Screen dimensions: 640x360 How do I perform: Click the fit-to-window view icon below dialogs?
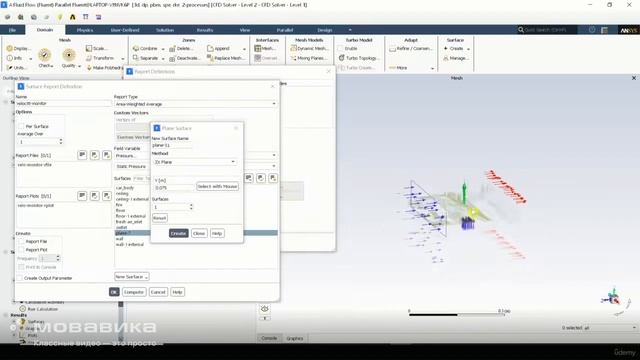(x=264, y=309)
